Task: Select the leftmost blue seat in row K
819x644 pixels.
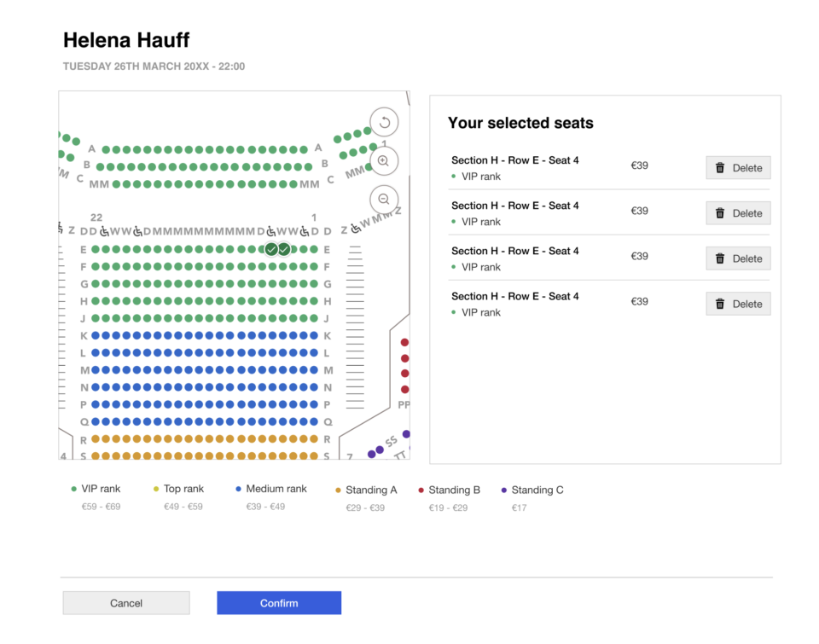Action: click(96, 336)
